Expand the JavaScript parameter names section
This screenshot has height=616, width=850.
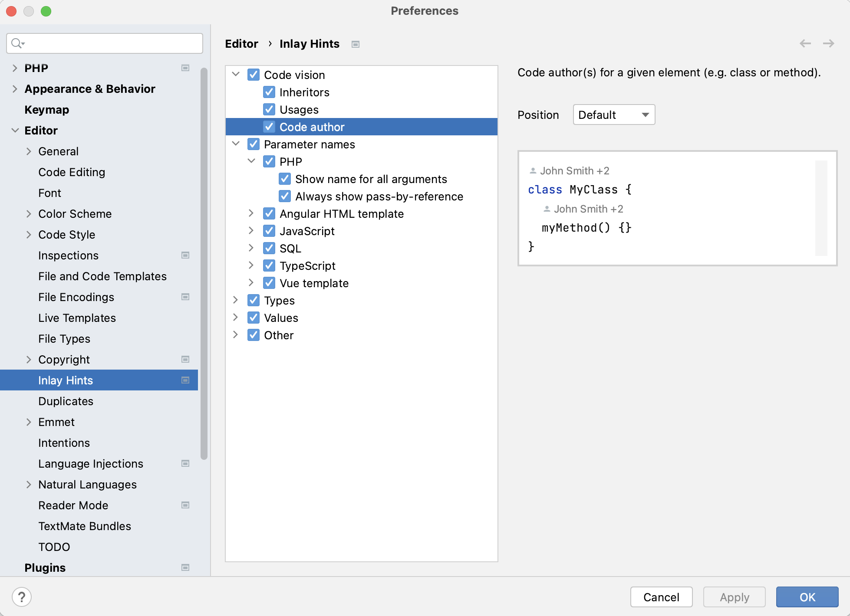(252, 231)
